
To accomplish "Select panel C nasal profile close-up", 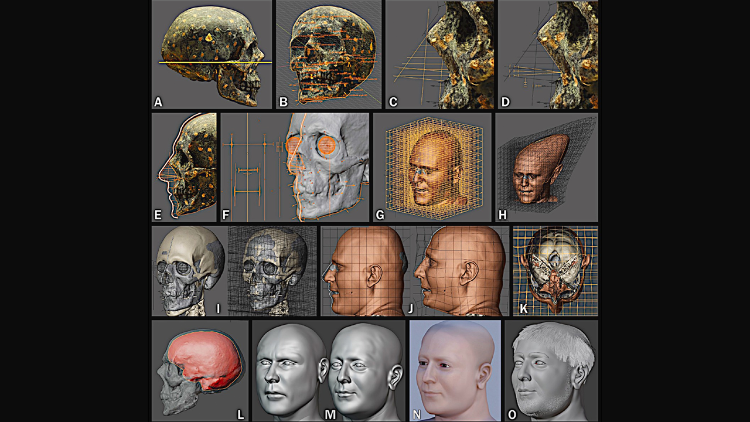I will point(438,55).
